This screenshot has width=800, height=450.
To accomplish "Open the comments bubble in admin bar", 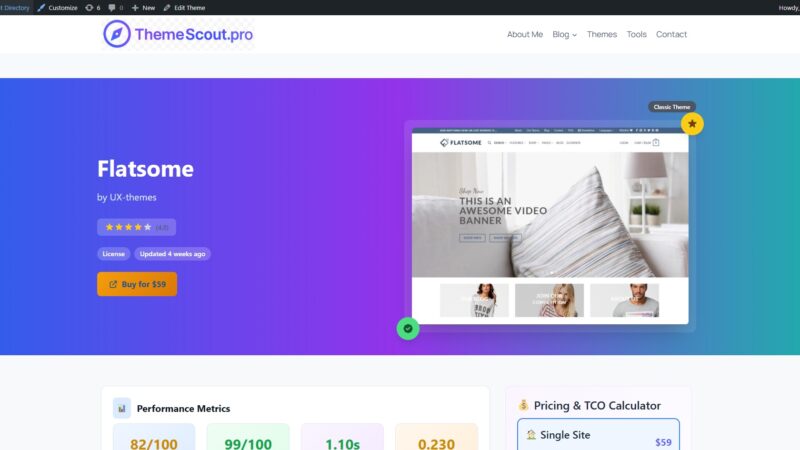I will (x=116, y=8).
